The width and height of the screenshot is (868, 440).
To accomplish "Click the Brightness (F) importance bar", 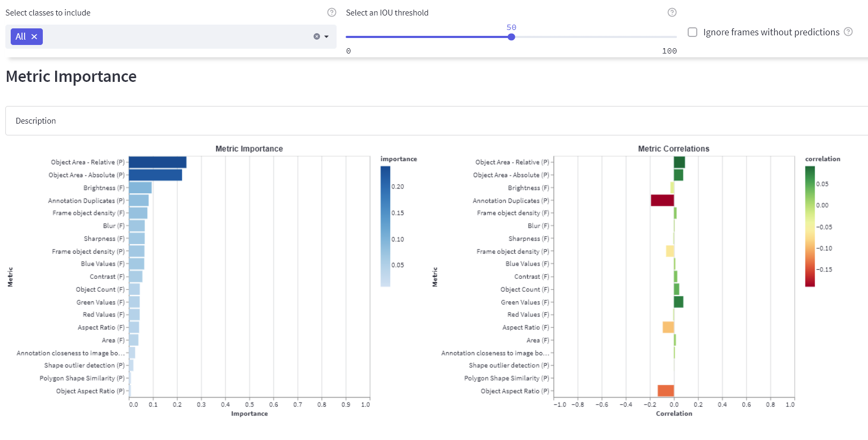I will pos(140,188).
